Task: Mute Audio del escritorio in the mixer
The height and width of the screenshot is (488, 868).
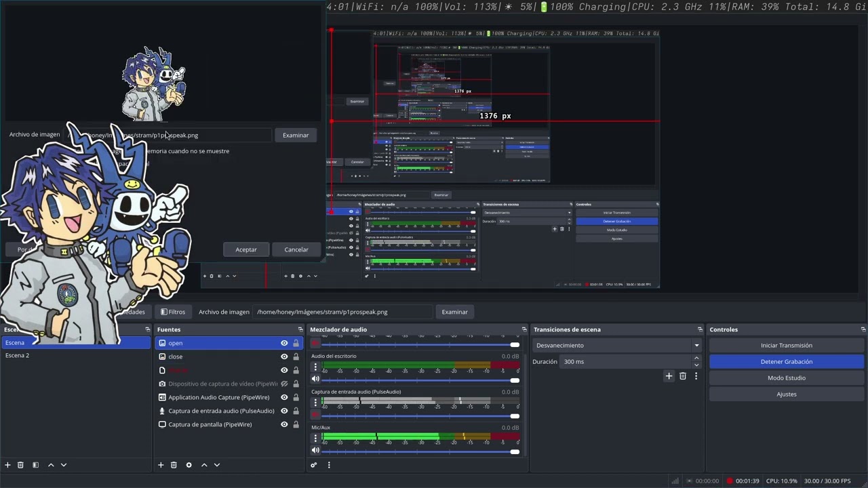Action: coord(315,379)
